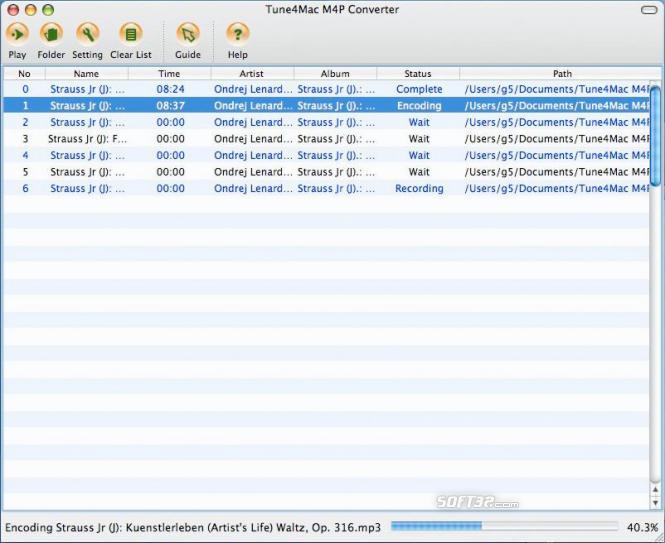Open the Help question mark icon
Viewport: 665px width, 543px height.
[238, 34]
